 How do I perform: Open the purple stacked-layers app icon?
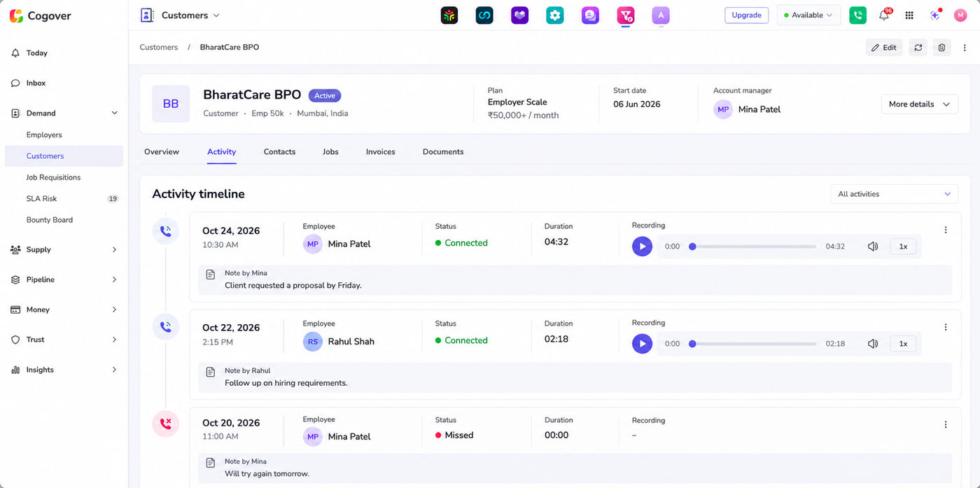click(x=519, y=15)
